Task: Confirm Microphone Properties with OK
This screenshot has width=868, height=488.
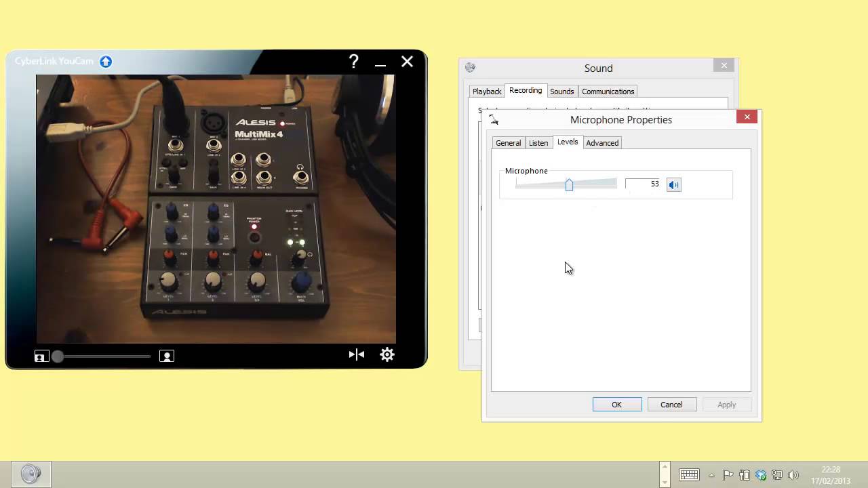Action: [x=617, y=405]
